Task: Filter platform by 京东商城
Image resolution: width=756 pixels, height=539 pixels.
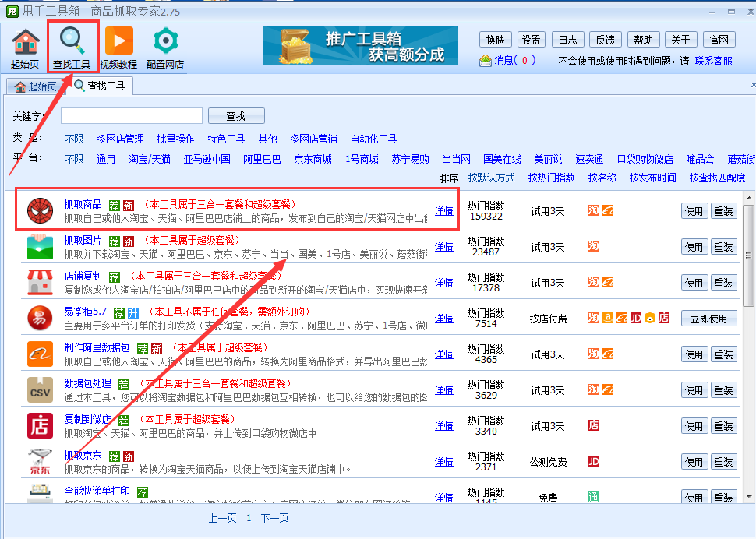Action: coord(313,160)
